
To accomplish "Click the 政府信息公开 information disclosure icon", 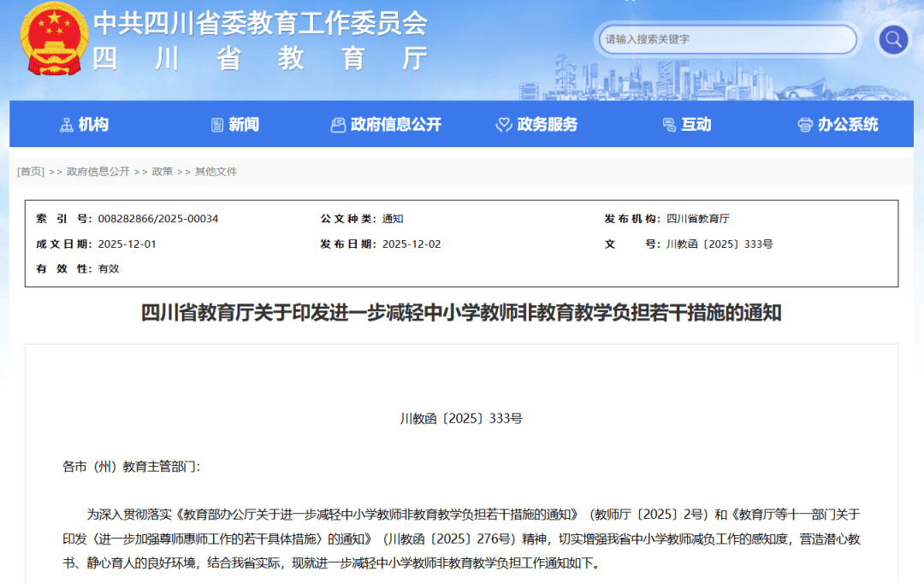I will point(337,124).
